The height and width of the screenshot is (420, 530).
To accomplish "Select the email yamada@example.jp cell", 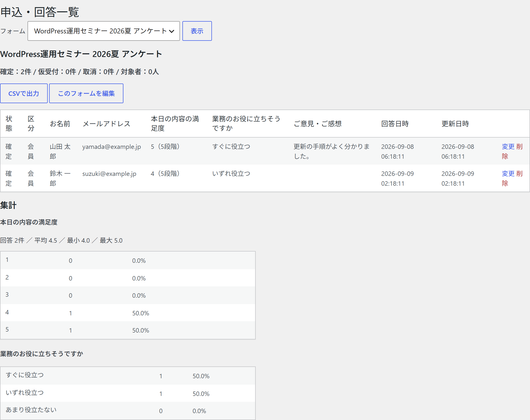I will (x=112, y=147).
